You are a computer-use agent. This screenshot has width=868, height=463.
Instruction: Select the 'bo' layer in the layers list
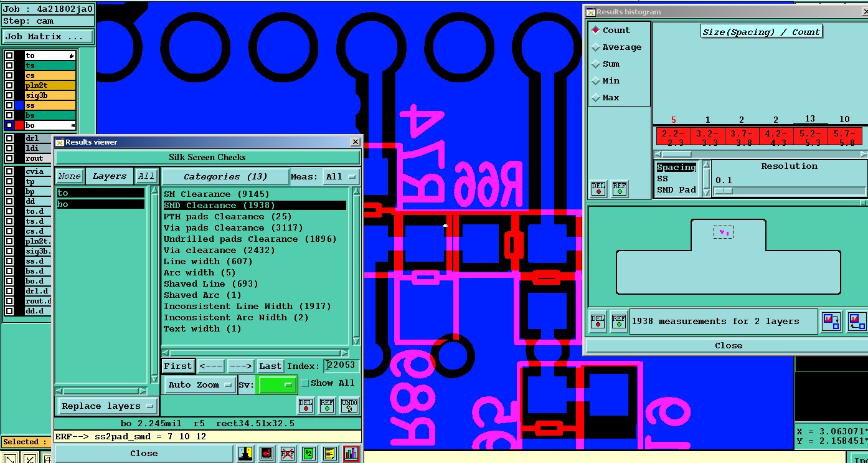pyautogui.click(x=100, y=204)
